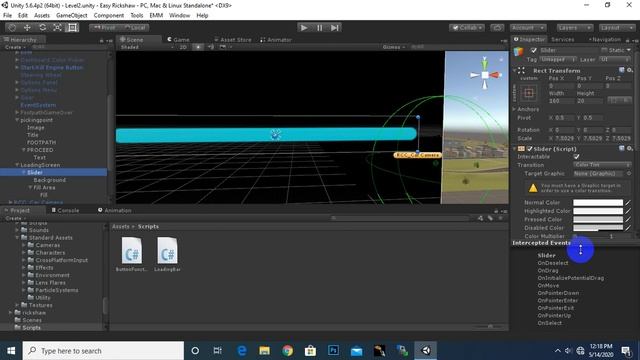The width and height of the screenshot is (640, 360).
Task: Open the Layout dropdown
Action: point(616,28)
